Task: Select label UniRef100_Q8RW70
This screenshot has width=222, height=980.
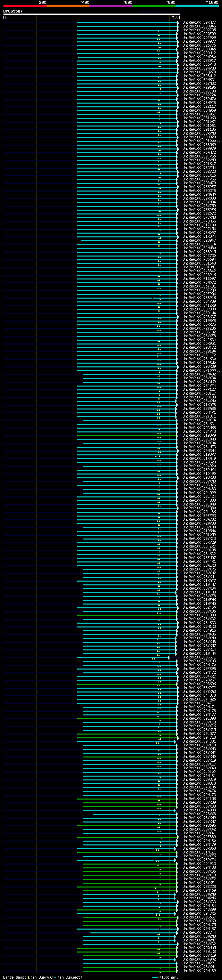Action: [x=199, y=99]
